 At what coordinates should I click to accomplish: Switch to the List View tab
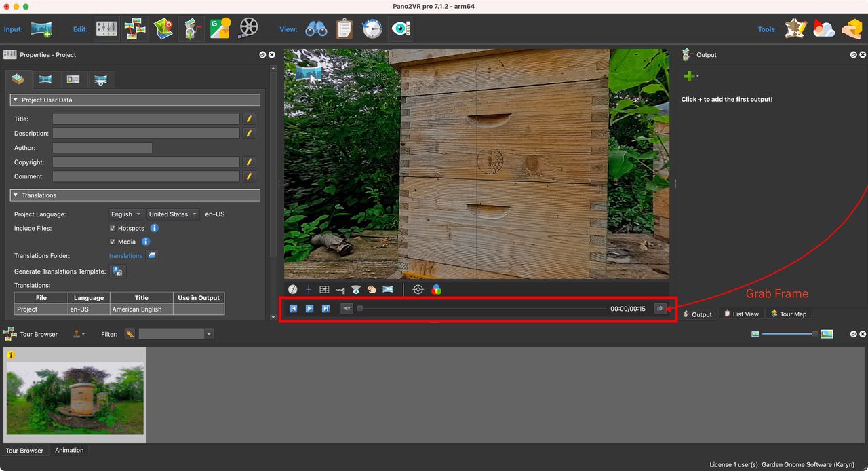pyautogui.click(x=741, y=314)
